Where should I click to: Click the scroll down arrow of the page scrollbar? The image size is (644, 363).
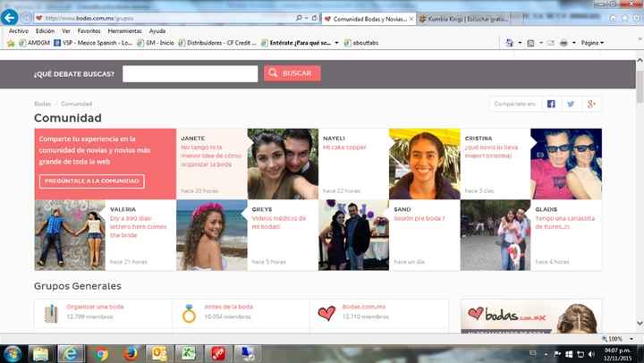pos(640,323)
